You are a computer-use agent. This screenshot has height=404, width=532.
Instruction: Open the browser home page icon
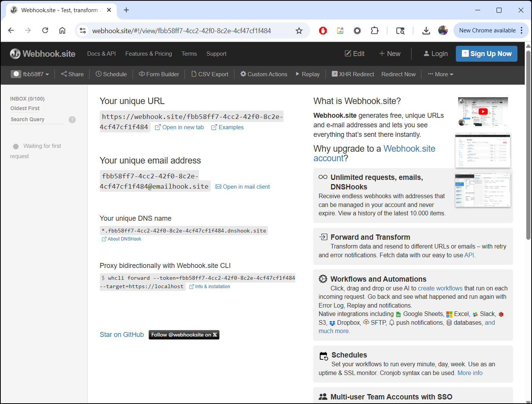(x=62, y=30)
